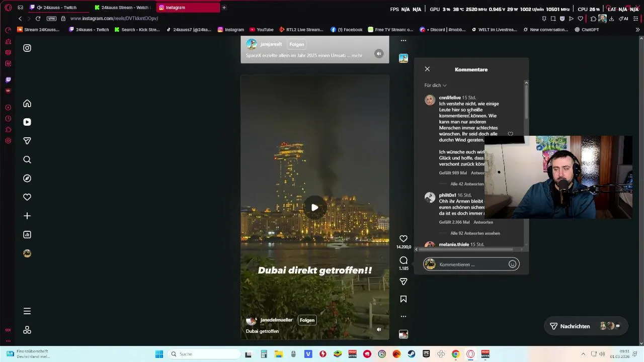Open the YouTube bookmark
This screenshot has width=644, height=362.
(262, 30)
